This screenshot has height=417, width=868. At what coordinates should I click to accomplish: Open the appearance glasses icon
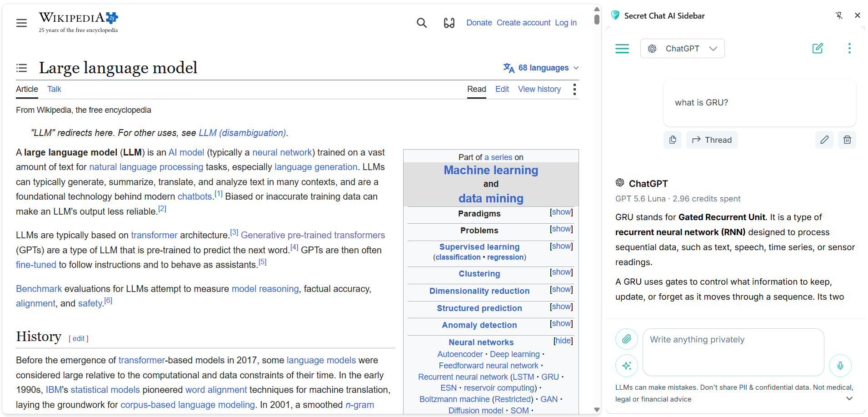449,23
